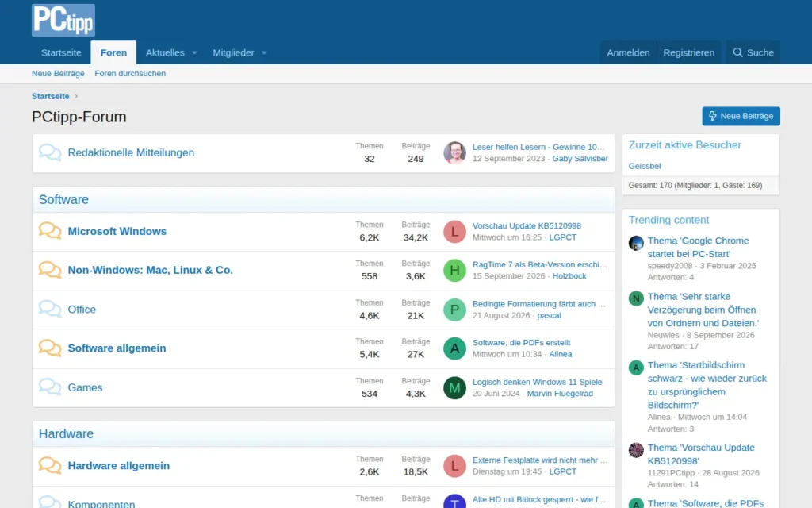The height and width of the screenshot is (508, 812).
Task: Open the Mitglieder menu item
Action: [234, 52]
